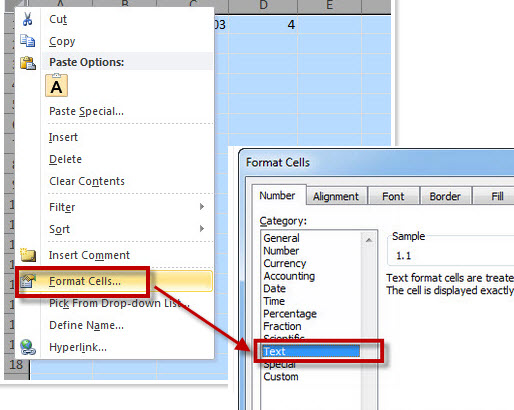Image resolution: width=514 pixels, height=410 pixels.
Task: Open Paste Special dialog
Action: point(86,111)
